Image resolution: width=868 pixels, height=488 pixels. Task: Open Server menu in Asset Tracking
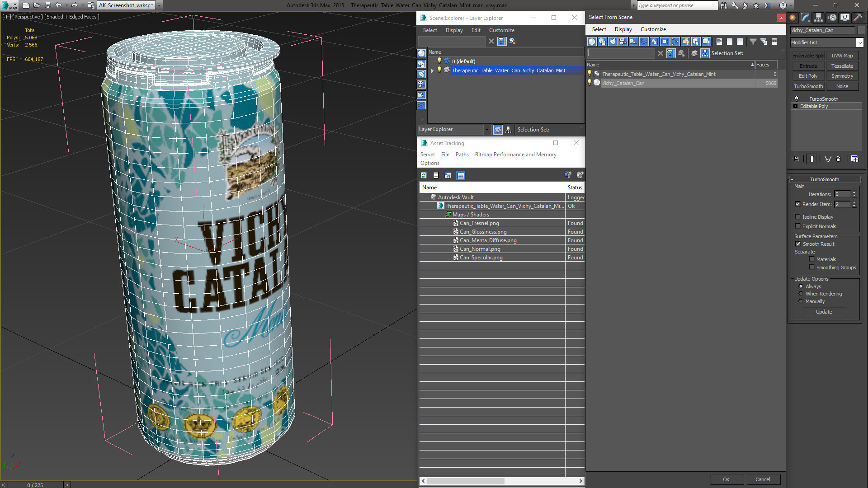pos(427,155)
